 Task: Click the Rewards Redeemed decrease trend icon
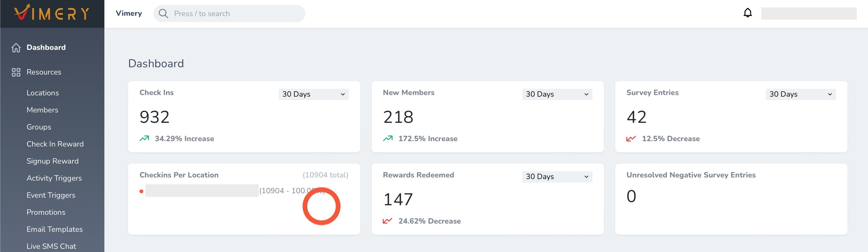[x=387, y=221]
